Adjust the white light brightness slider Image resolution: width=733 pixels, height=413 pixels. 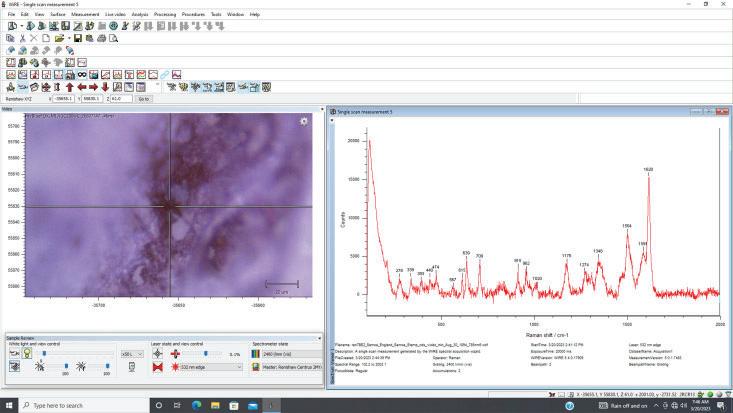(x=44, y=354)
